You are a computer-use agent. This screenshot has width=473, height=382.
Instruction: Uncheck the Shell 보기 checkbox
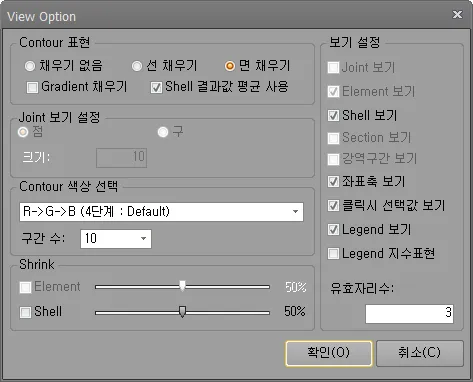coord(333,115)
